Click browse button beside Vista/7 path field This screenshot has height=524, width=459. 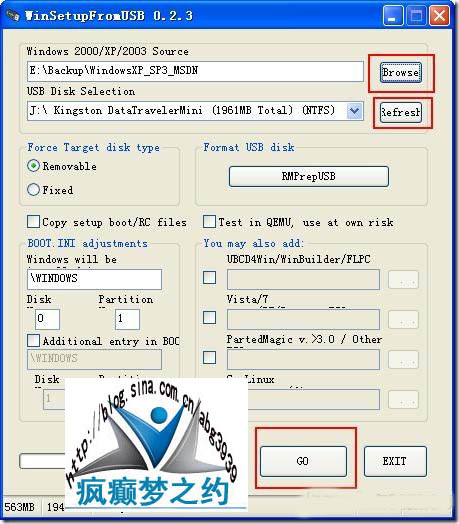[403, 319]
